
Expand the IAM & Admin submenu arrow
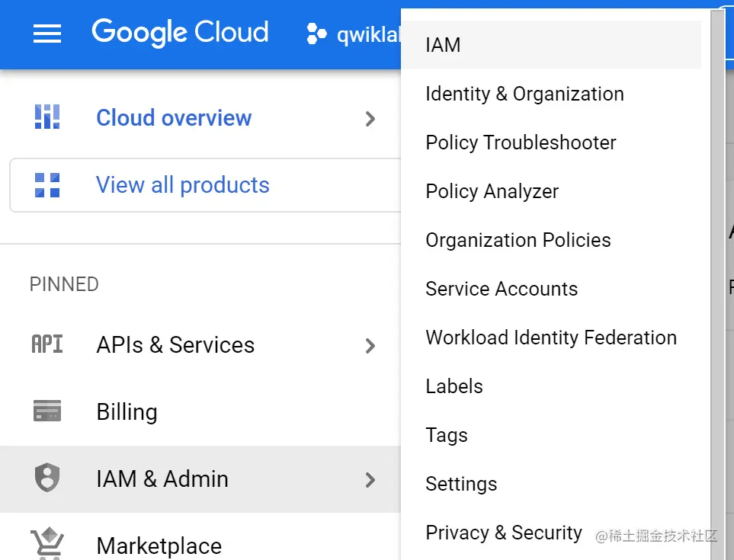[370, 479]
